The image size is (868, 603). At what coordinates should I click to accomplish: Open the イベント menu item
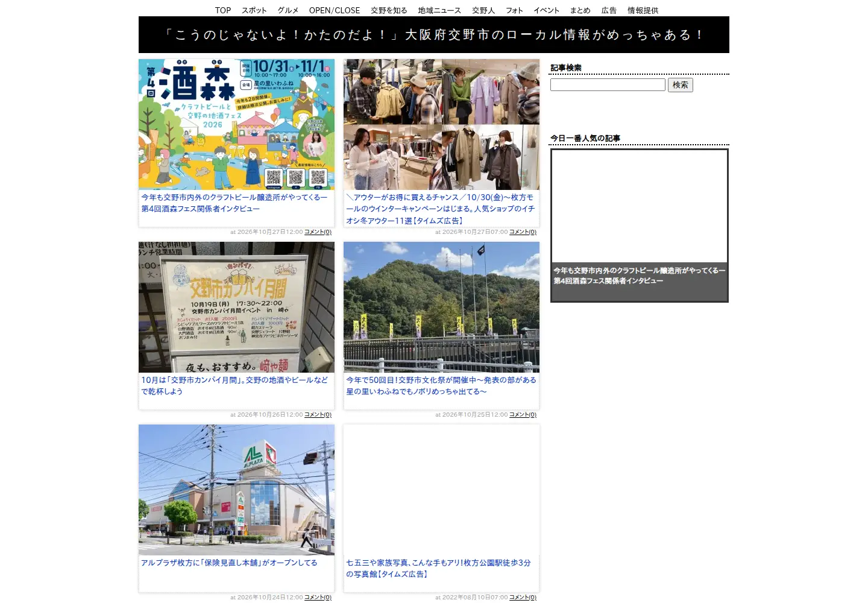point(547,10)
